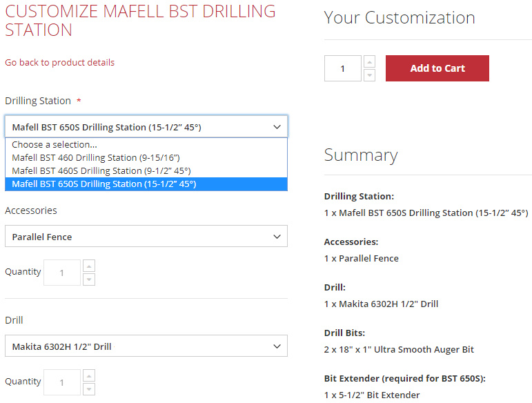Click Accessories quantity down arrow
The height and width of the screenshot is (403, 532).
click(x=89, y=279)
